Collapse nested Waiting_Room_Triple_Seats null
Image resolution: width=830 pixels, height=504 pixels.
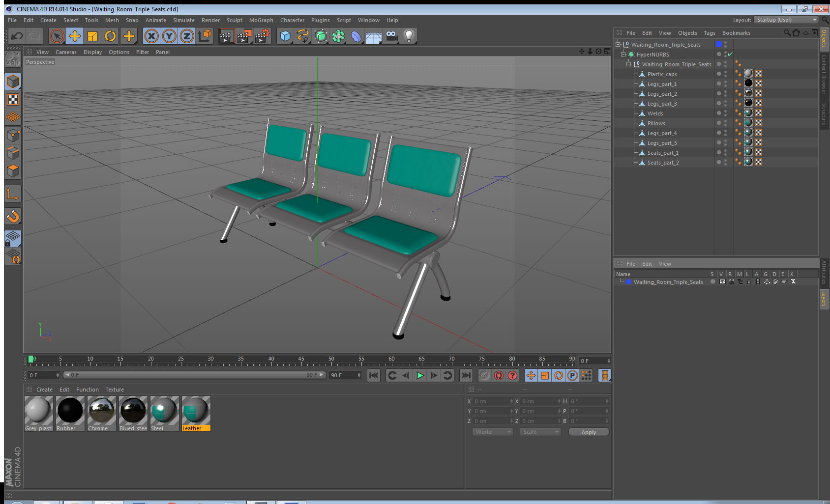[x=628, y=64]
